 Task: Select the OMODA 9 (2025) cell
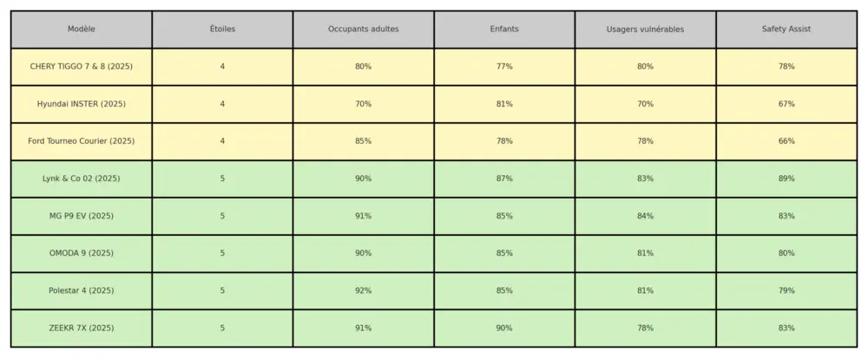(x=82, y=254)
